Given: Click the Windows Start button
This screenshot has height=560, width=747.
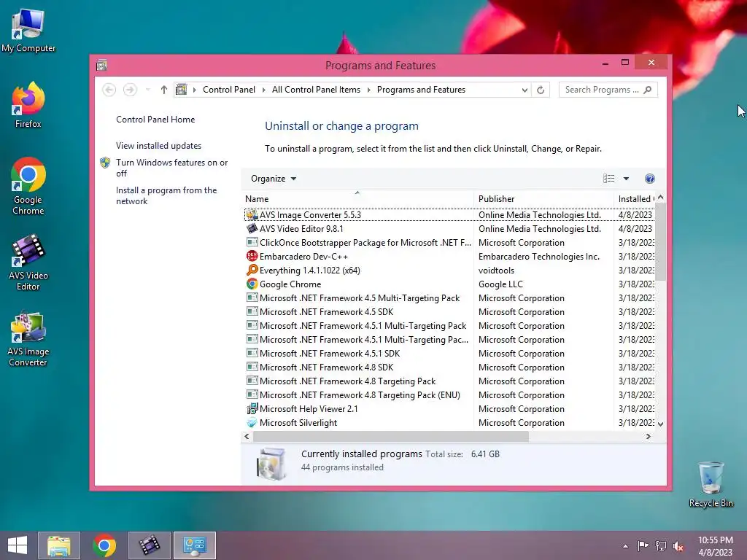Looking at the screenshot, I should point(18,545).
